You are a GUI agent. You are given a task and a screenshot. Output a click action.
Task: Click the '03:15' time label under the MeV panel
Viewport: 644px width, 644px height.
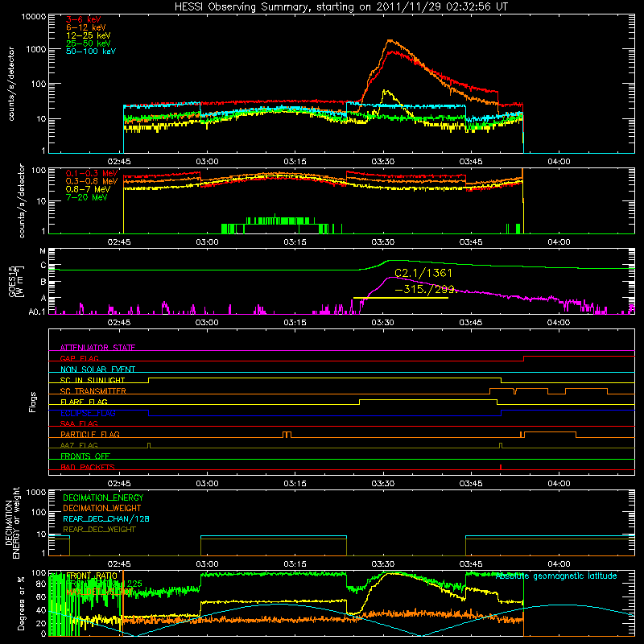(x=295, y=242)
